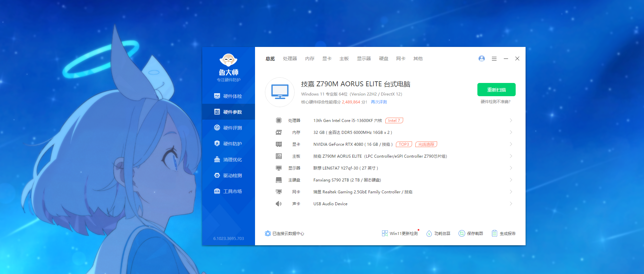Expand the 主硬盘 row chevron
The image size is (644, 274).
click(511, 180)
